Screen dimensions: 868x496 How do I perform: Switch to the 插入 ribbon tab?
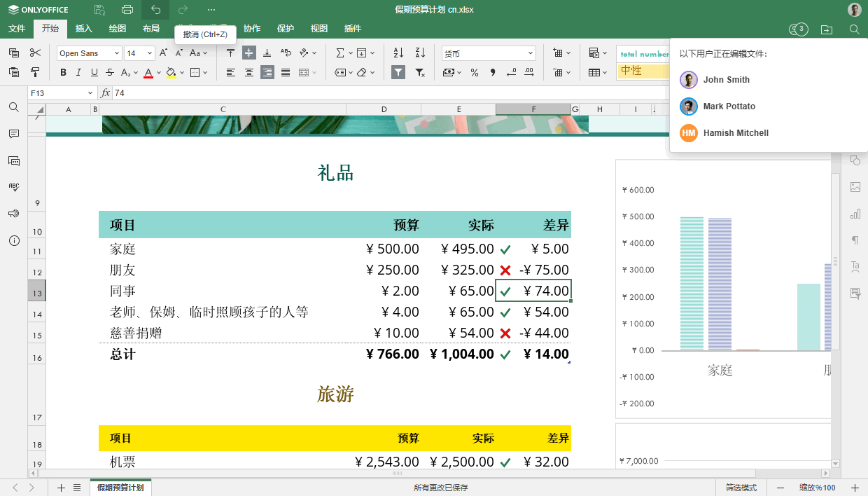pyautogui.click(x=83, y=29)
